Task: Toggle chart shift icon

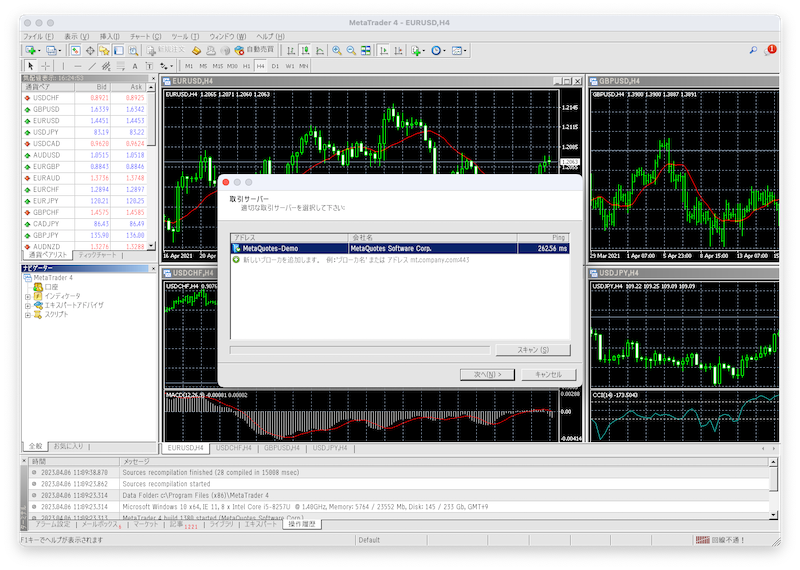Action: [x=398, y=50]
